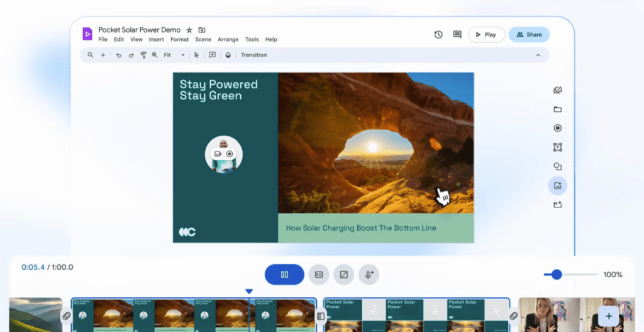
Task: Expand the Fit zoom dropdown
Action: pyautogui.click(x=183, y=55)
